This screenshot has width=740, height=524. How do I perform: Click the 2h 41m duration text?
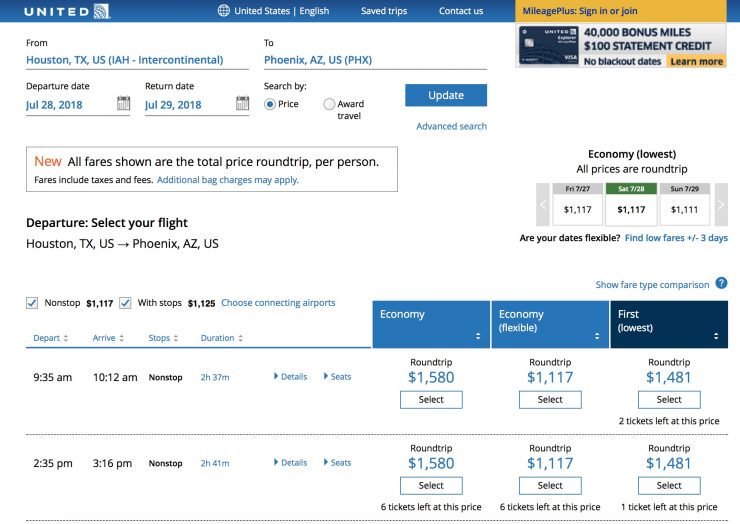click(215, 463)
